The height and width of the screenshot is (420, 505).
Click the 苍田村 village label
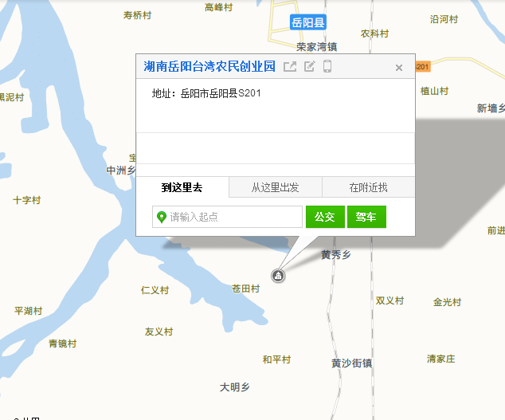(x=245, y=289)
